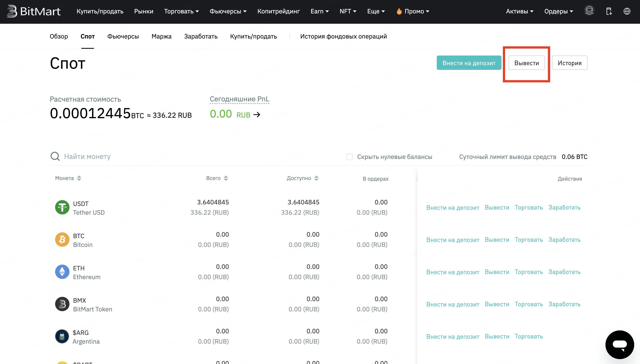The width and height of the screenshot is (640, 364).
Task: Click the ETH Ethereum coin icon
Action: pyautogui.click(x=62, y=272)
